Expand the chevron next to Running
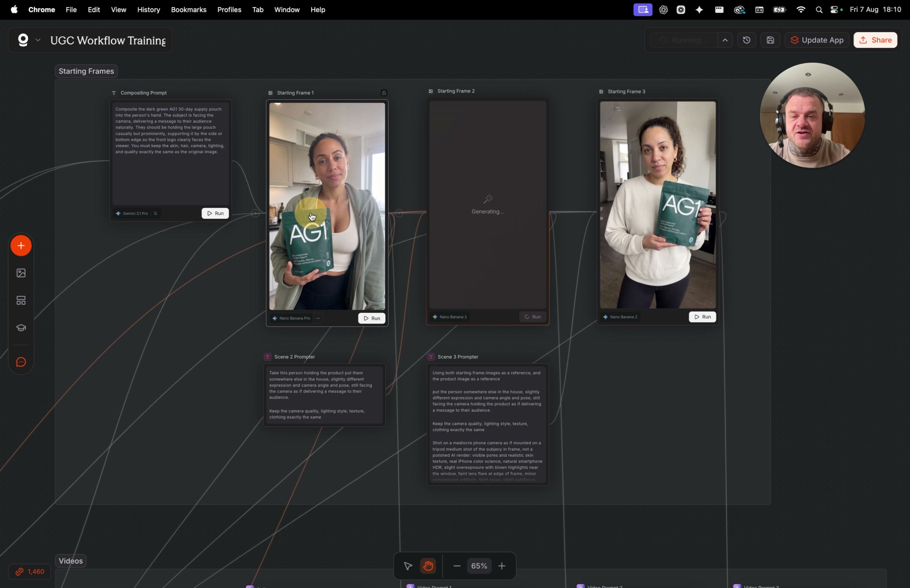 pos(725,40)
